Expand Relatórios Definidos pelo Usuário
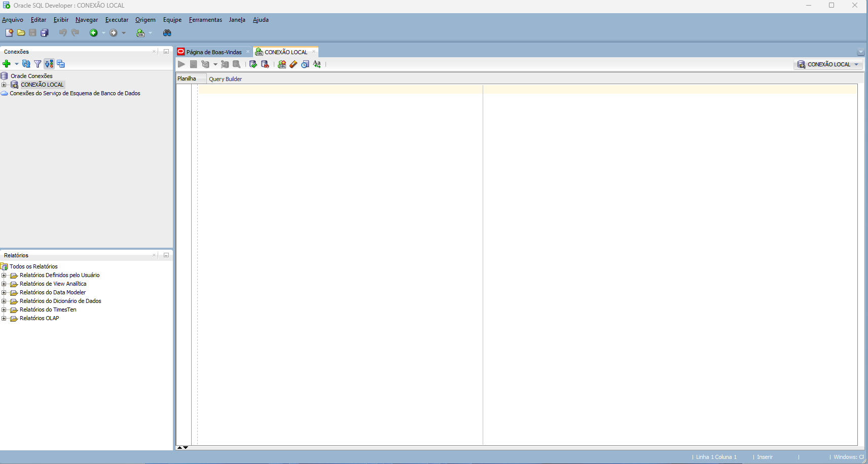Image resolution: width=868 pixels, height=464 pixels. tap(4, 276)
